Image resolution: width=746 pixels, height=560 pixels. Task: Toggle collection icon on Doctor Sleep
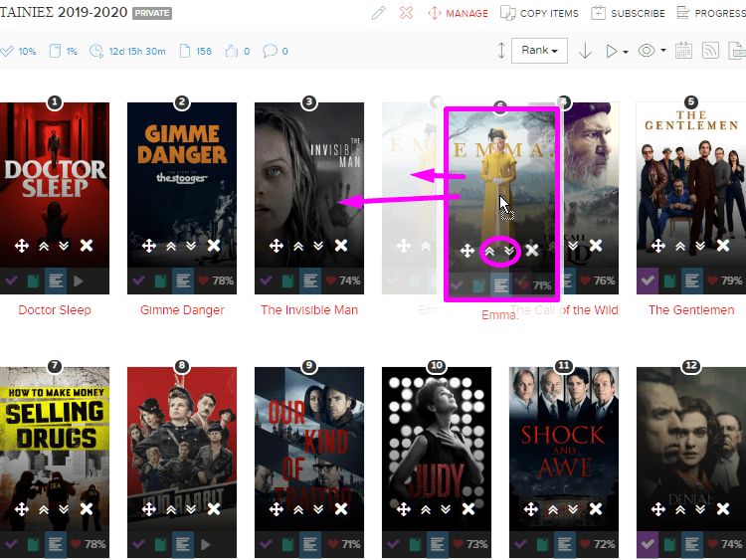[x=33, y=280]
